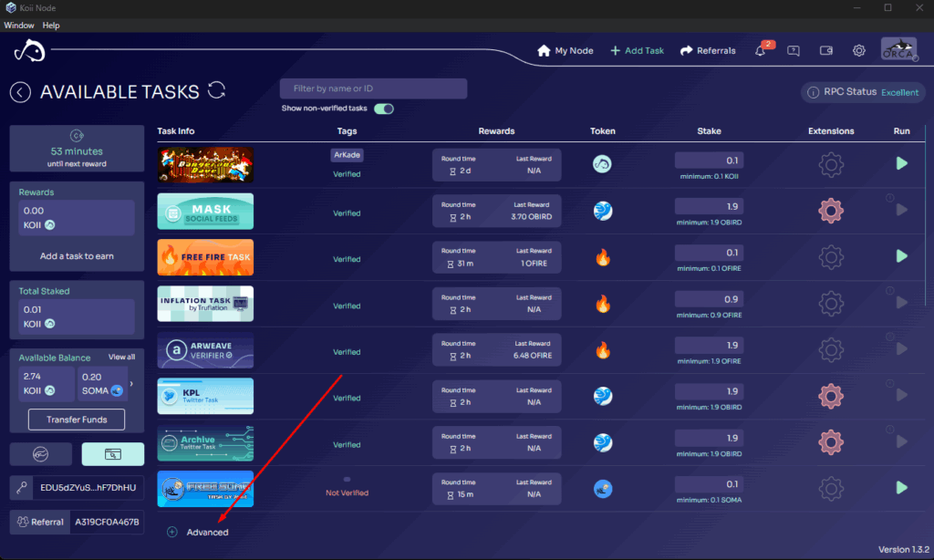Open extensions gear for Dangerous Dave task
The width and height of the screenshot is (934, 560).
click(831, 164)
